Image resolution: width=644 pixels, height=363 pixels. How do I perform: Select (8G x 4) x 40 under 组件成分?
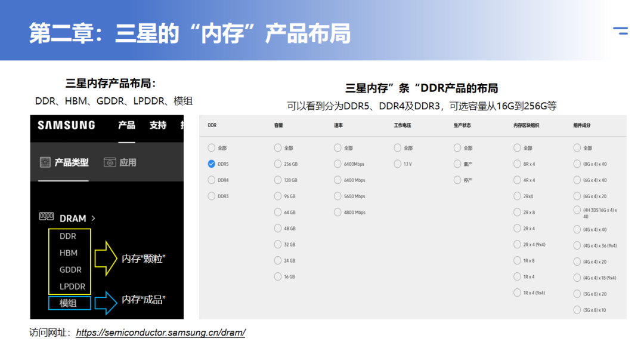[576, 164]
